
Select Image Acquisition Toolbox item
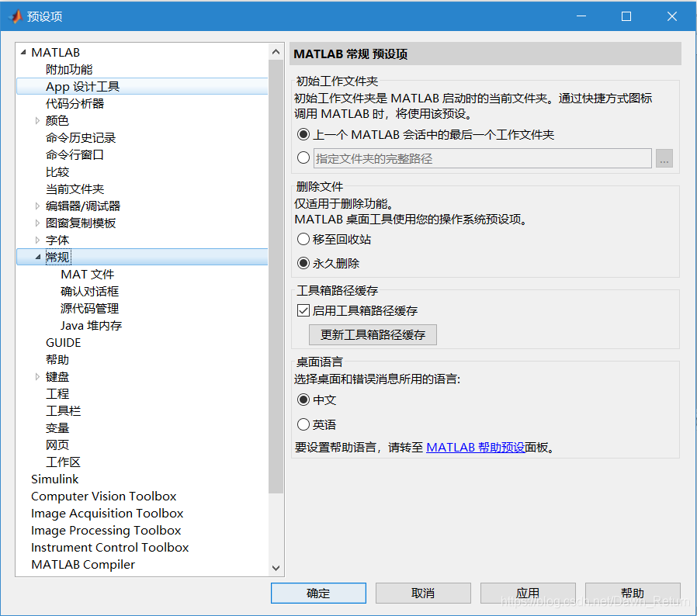click(107, 514)
